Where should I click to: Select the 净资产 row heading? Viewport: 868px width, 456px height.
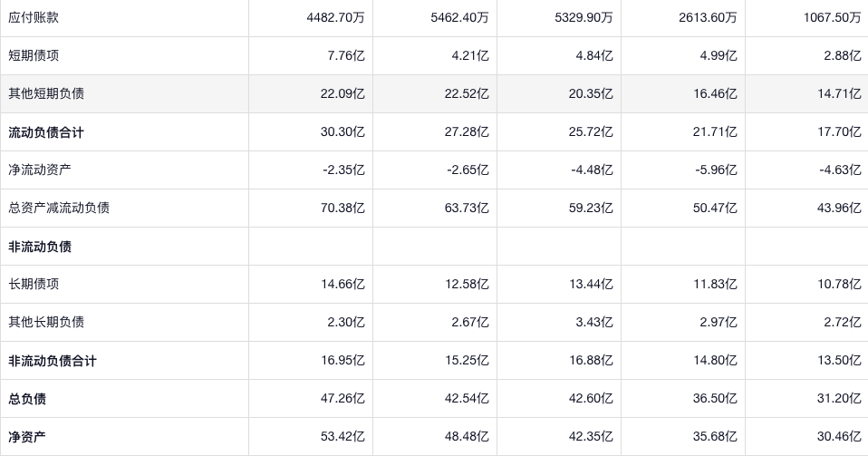point(27,437)
